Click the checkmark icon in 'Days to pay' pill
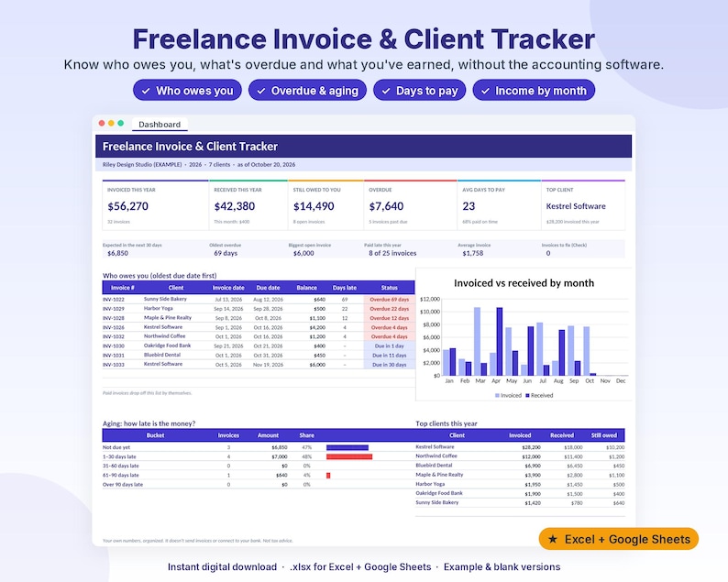This screenshot has width=728, height=582. (386, 91)
